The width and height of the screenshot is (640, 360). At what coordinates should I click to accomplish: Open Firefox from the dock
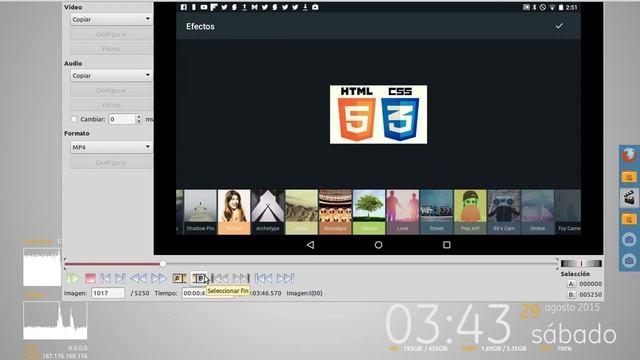tap(629, 155)
